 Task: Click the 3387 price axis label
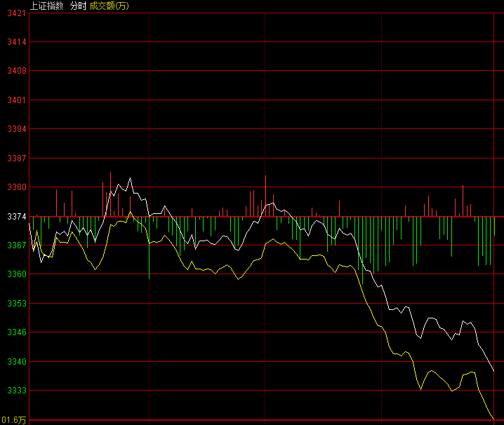[16, 158]
